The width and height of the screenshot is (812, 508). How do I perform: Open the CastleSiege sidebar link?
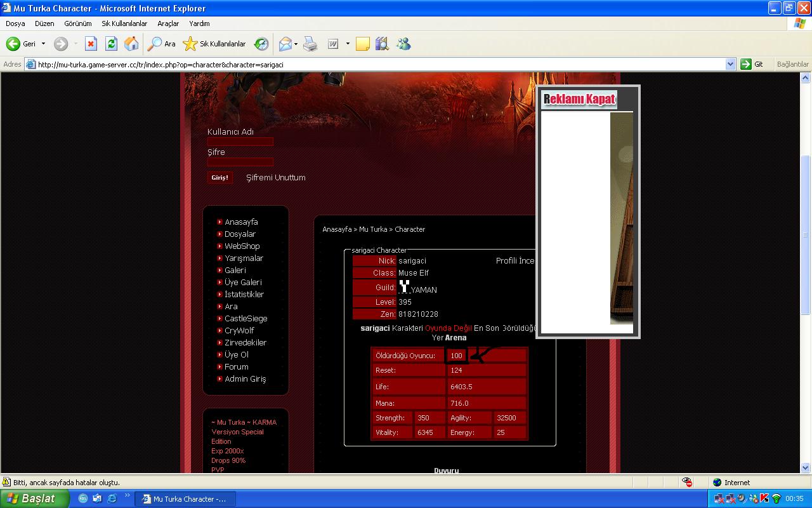[x=246, y=319]
